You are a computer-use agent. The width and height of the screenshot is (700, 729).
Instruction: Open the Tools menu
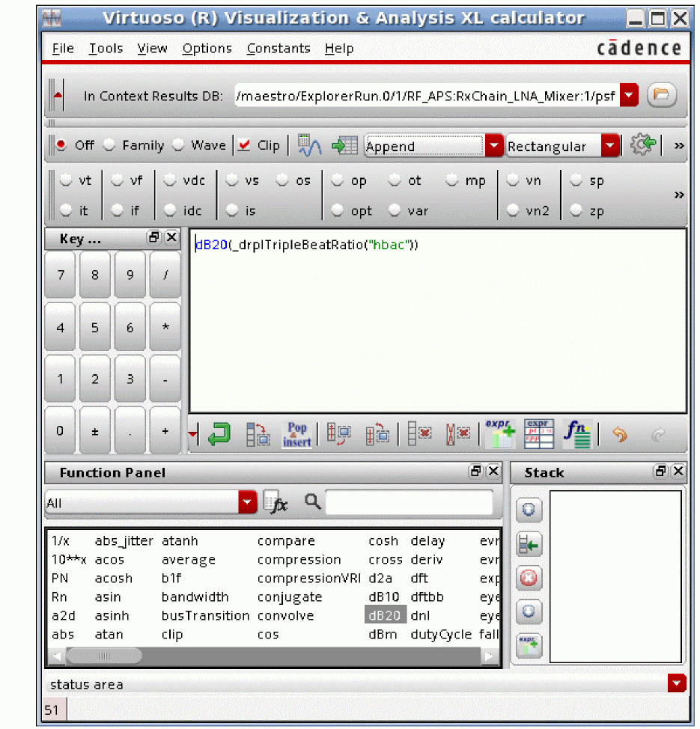click(x=106, y=49)
